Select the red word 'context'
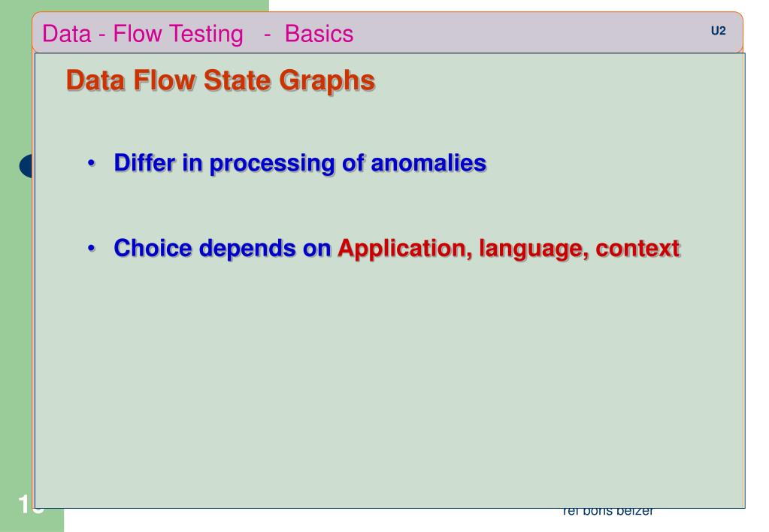 click(637, 249)
